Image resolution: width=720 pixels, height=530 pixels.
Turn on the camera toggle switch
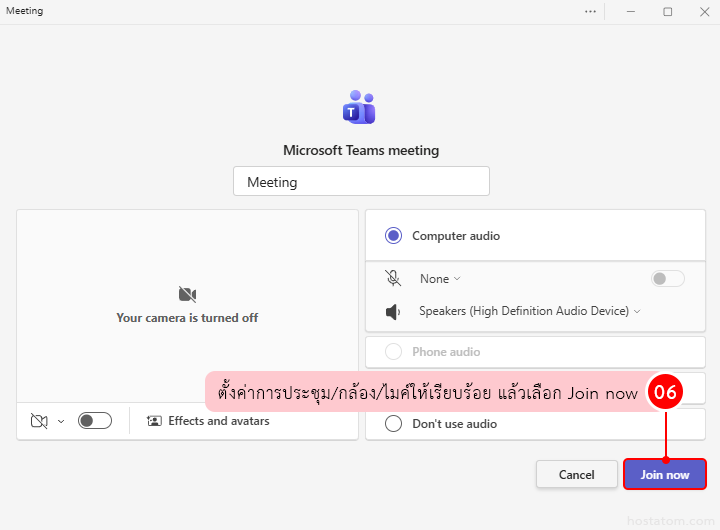(95, 420)
